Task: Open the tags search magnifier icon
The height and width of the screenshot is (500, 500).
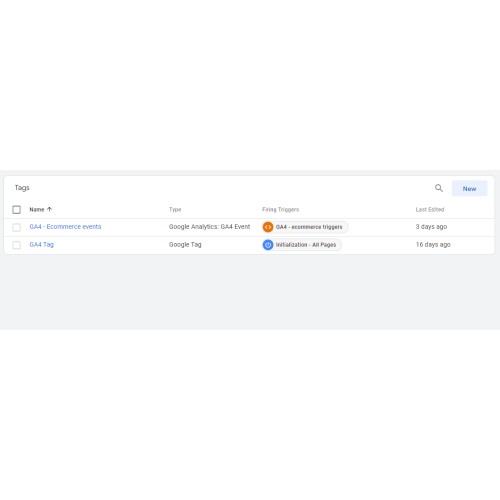Action: (x=439, y=188)
